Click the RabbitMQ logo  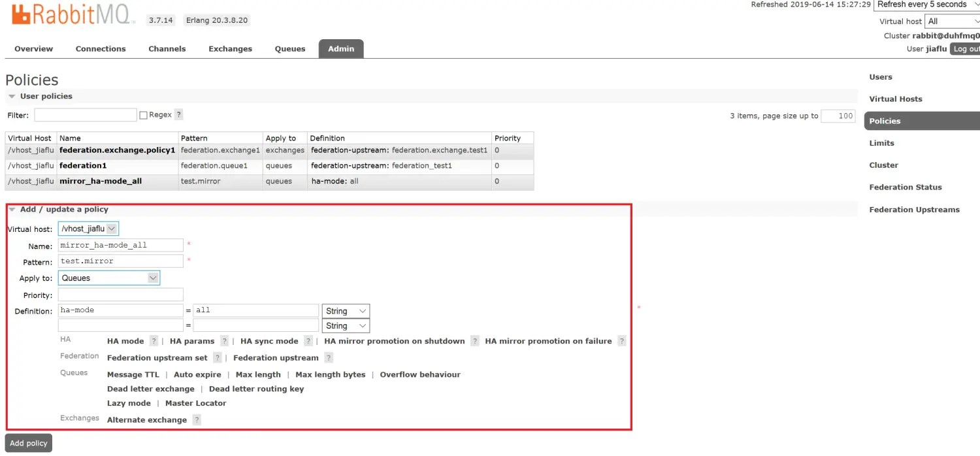pyautogui.click(x=73, y=14)
